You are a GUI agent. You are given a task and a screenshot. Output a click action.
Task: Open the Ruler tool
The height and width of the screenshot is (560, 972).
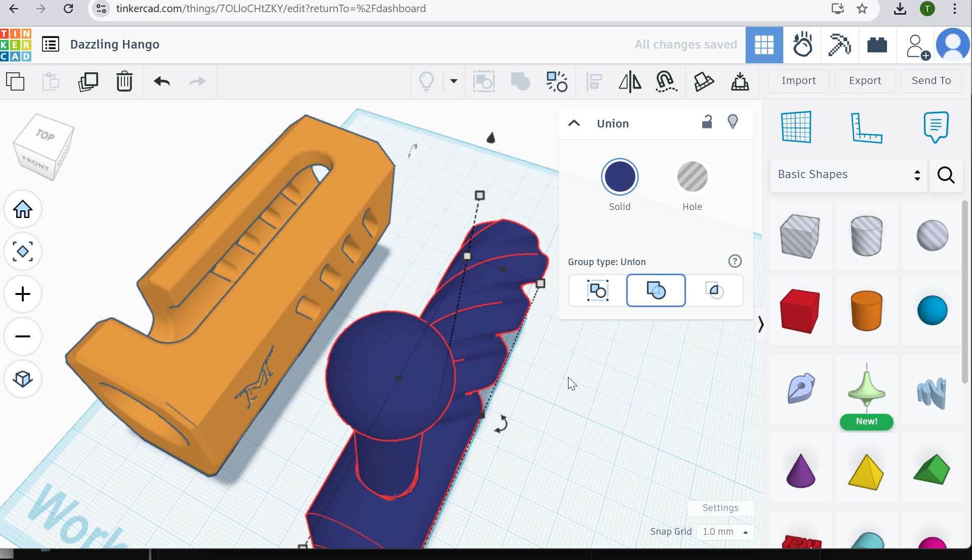click(x=866, y=127)
